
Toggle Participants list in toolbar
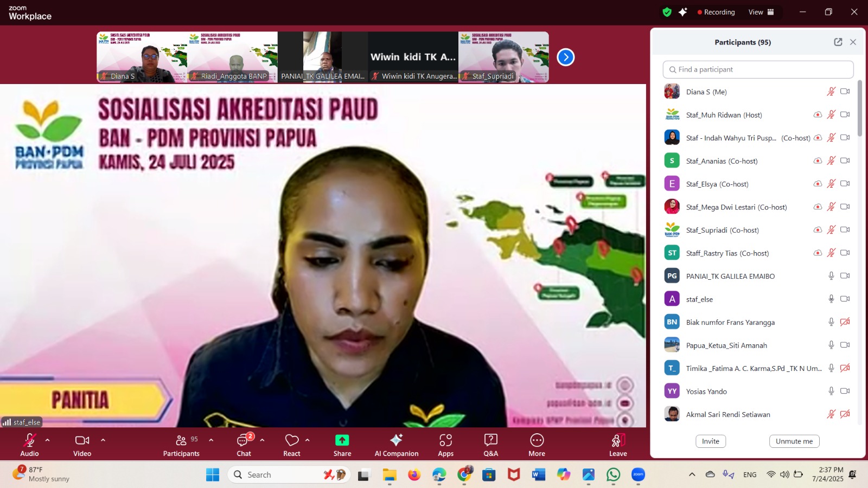click(181, 445)
